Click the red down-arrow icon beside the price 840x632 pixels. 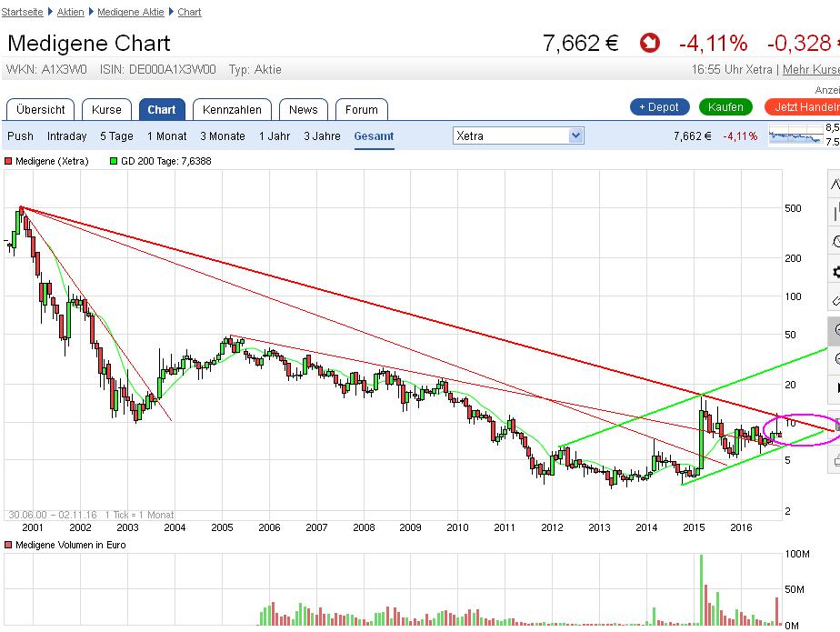point(647,42)
